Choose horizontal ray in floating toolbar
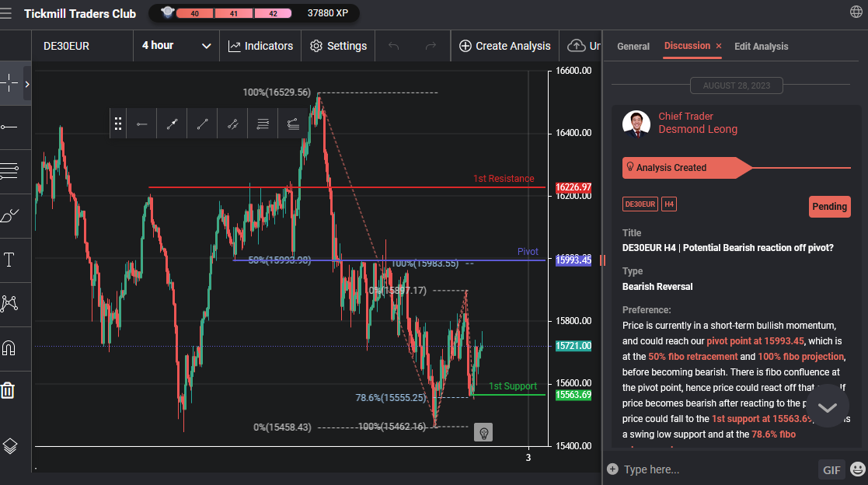This screenshot has height=485, width=868. 141,124
